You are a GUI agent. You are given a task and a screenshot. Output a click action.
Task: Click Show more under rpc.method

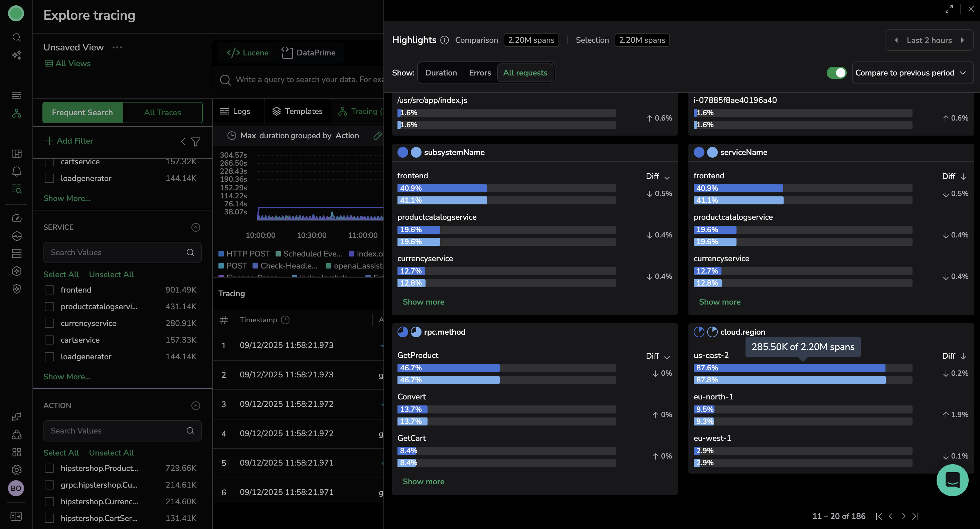(424, 482)
